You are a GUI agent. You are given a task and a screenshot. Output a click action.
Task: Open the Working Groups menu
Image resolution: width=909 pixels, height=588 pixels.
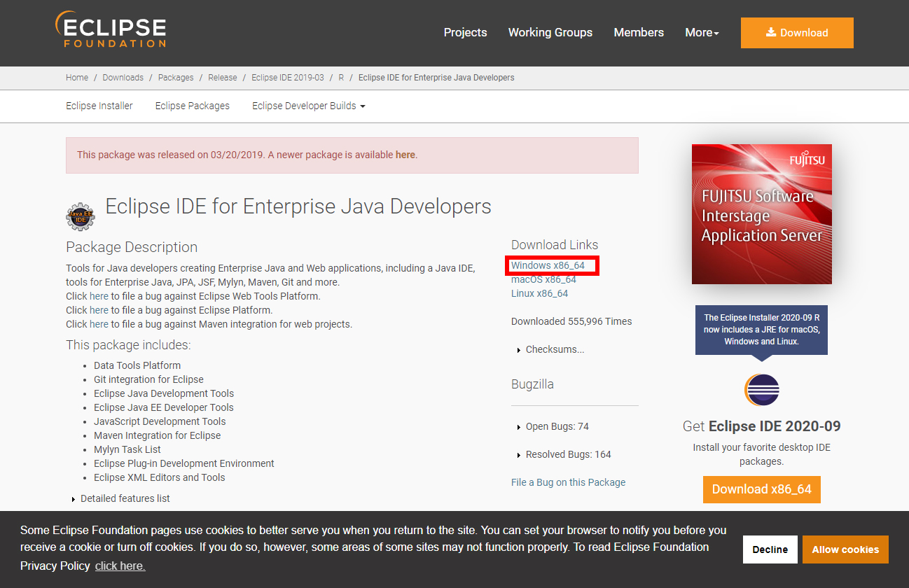point(550,32)
